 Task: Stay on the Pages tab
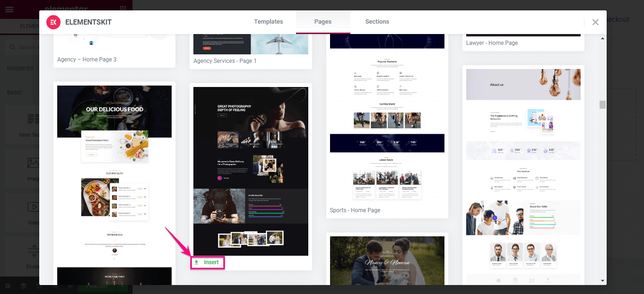coord(323,21)
